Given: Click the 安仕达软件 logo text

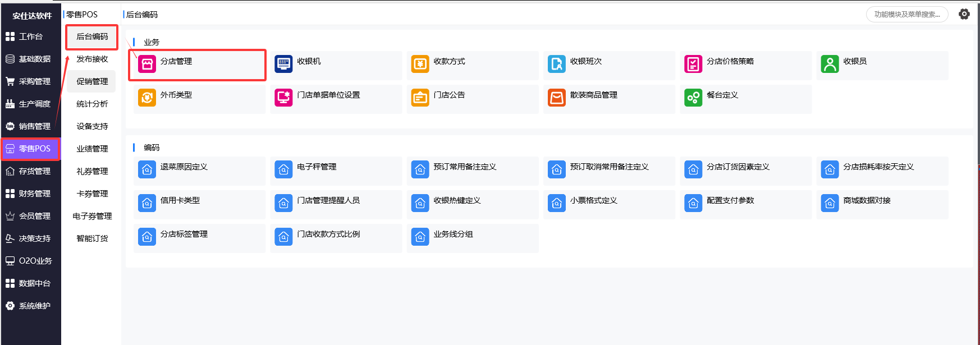Looking at the screenshot, I should pyautogui.click(x=32, y=15).
